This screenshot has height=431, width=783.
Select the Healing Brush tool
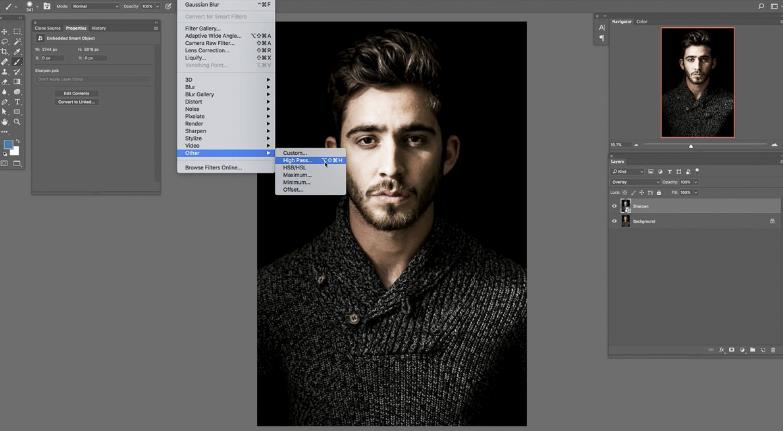pyautogui.click(x=4, y=62)
